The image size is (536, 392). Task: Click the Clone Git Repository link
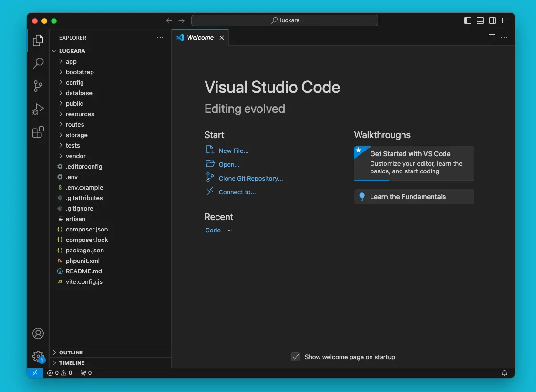click(x=250, y=178)
